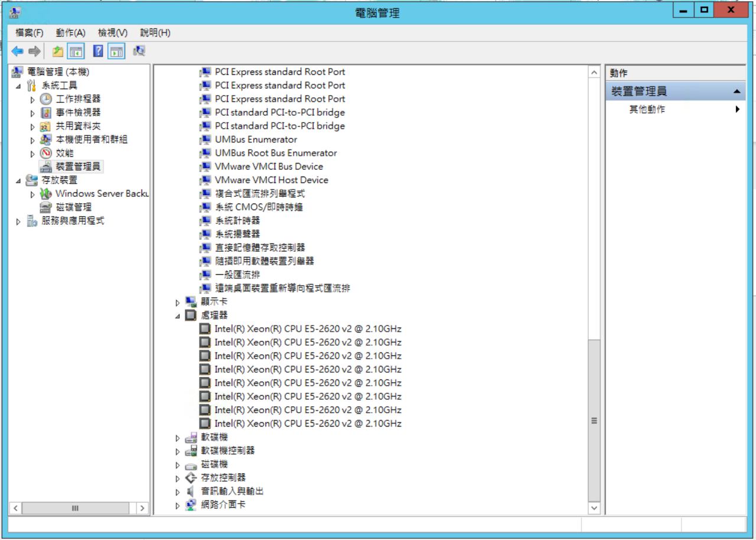Expand the 音訊輸入與輸出 device category
This screenshot has width=756, height=540.
click(x=178, y=492)
